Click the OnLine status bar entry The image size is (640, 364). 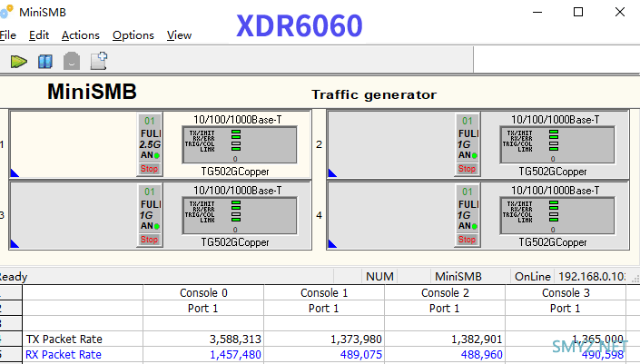pyautogui.click(x=533, y=277)
